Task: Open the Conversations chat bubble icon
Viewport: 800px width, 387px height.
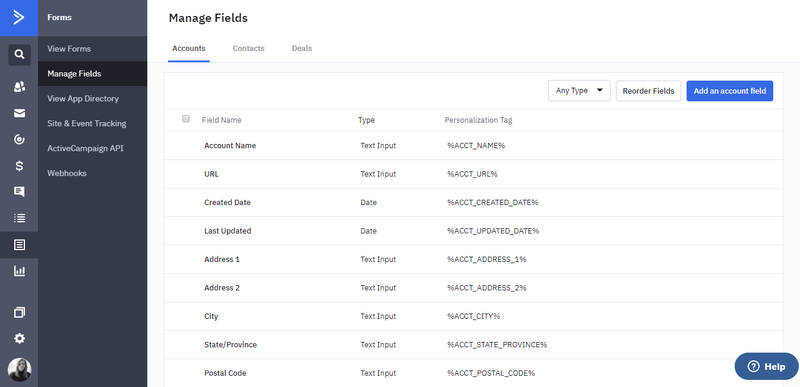Action: 19,192
